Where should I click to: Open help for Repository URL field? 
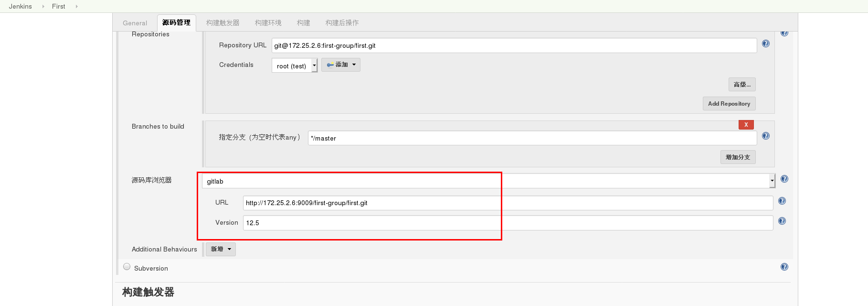click(766, 44)
